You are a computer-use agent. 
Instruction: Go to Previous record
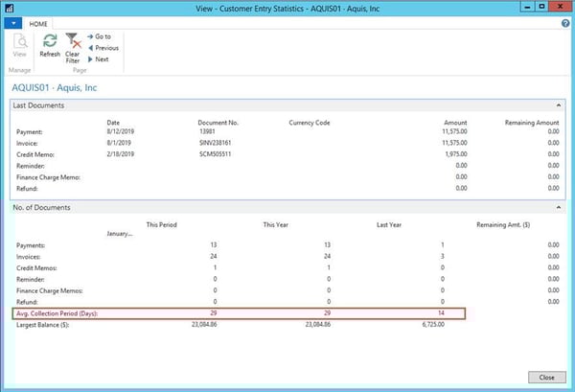coord(103,48)
